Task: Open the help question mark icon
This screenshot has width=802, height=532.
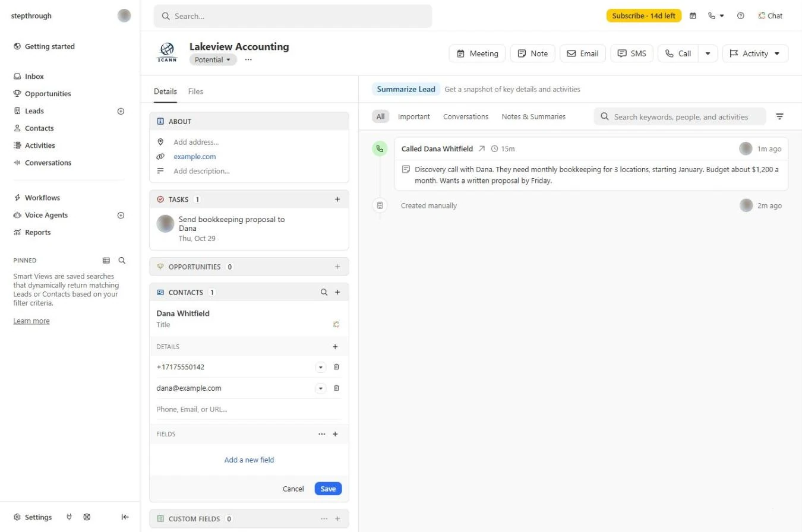Action: coord(740,16)
